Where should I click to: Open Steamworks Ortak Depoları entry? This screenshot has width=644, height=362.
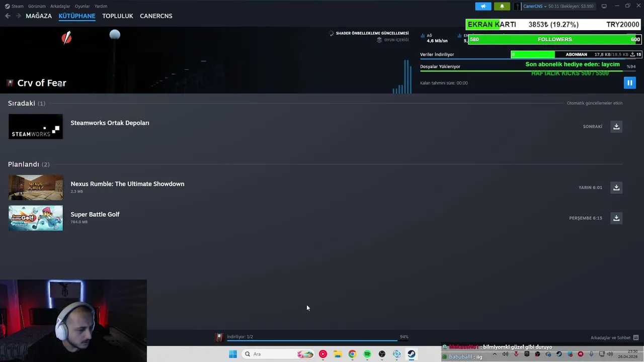point(110,123)
